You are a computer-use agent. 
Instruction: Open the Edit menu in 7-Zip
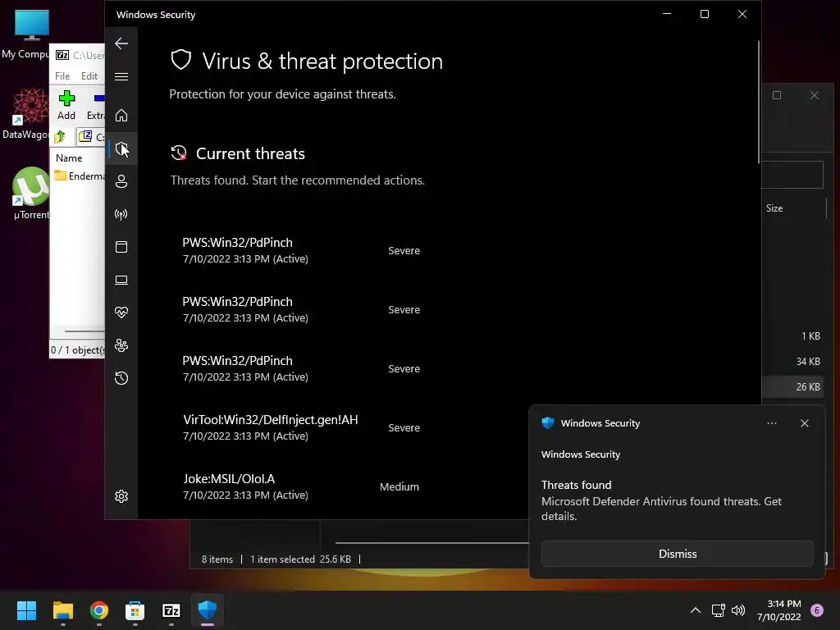[x=89, y=76]
